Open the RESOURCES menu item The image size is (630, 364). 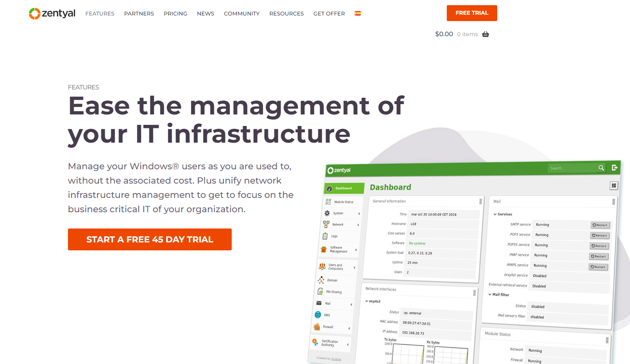287,14
